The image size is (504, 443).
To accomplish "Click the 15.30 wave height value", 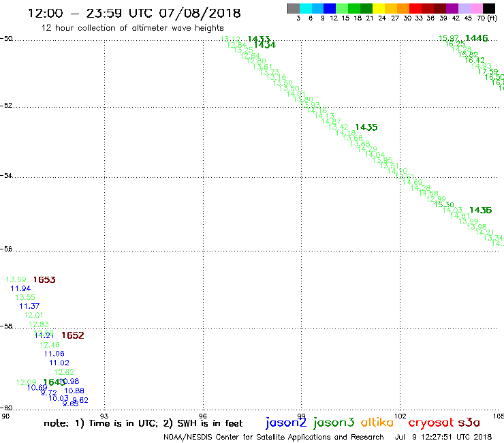I will pyautogui.click(x=444, y=204).
